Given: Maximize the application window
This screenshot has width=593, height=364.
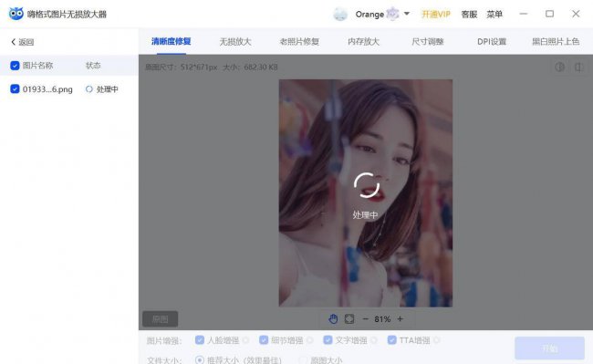Looking at the screenshot, I should point(549,14).
